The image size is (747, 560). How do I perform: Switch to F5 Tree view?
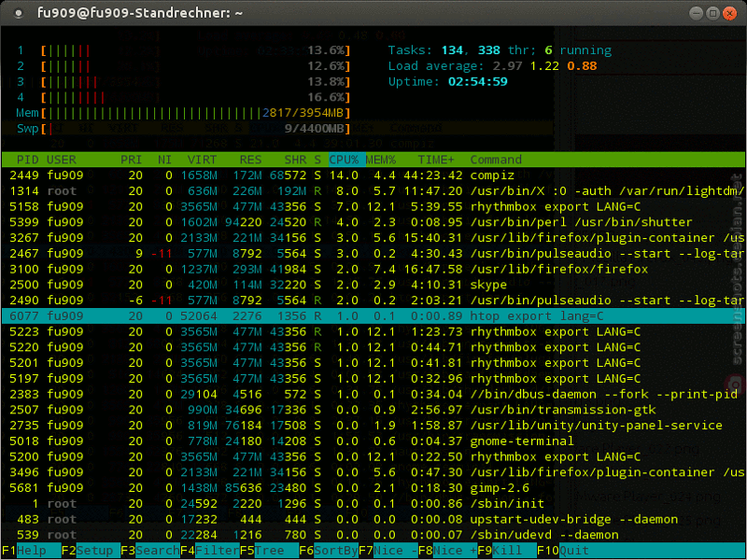point(269,551)
